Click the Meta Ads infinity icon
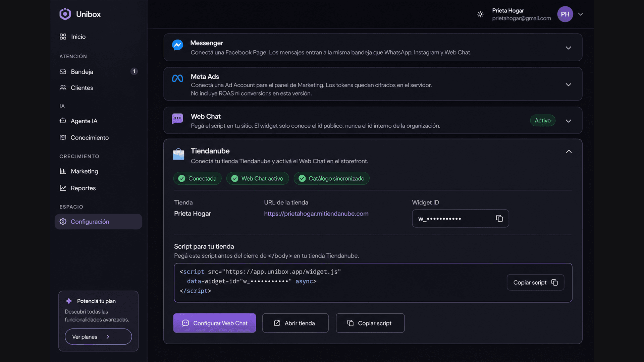The width and height of the screenshot is (644, 362). 177,78
